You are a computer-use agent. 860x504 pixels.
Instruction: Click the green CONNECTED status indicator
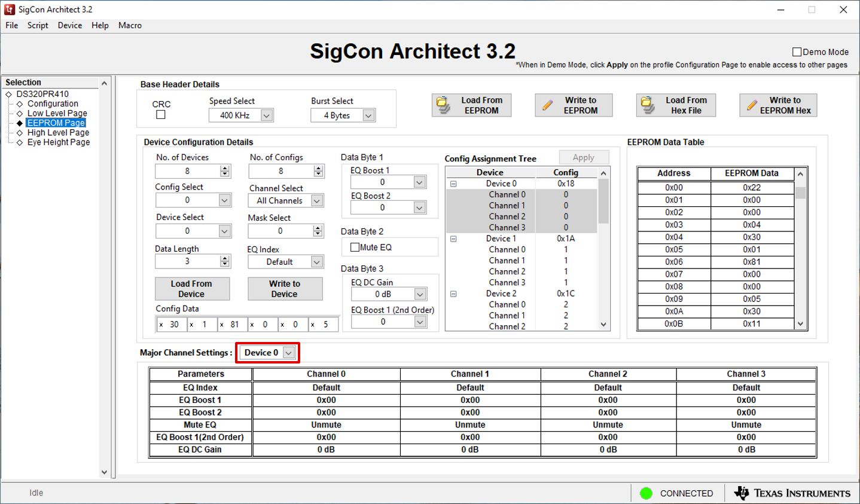click(646, 493)
